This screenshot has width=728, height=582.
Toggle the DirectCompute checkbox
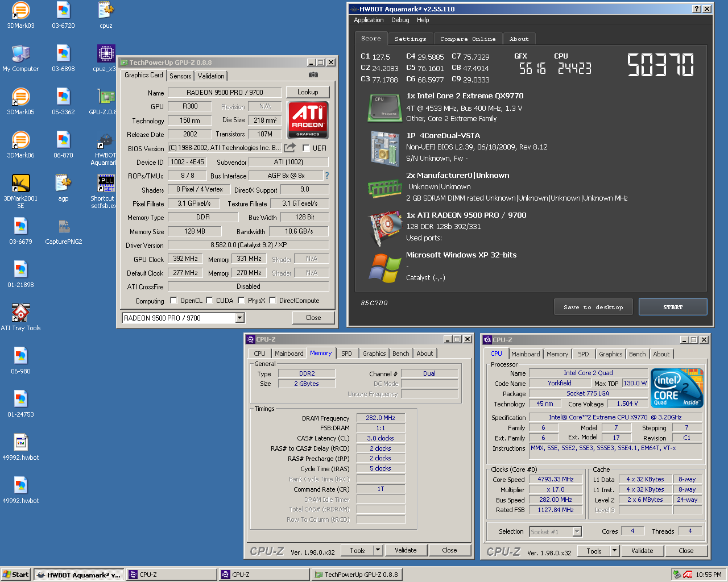(x=272, y=301)
